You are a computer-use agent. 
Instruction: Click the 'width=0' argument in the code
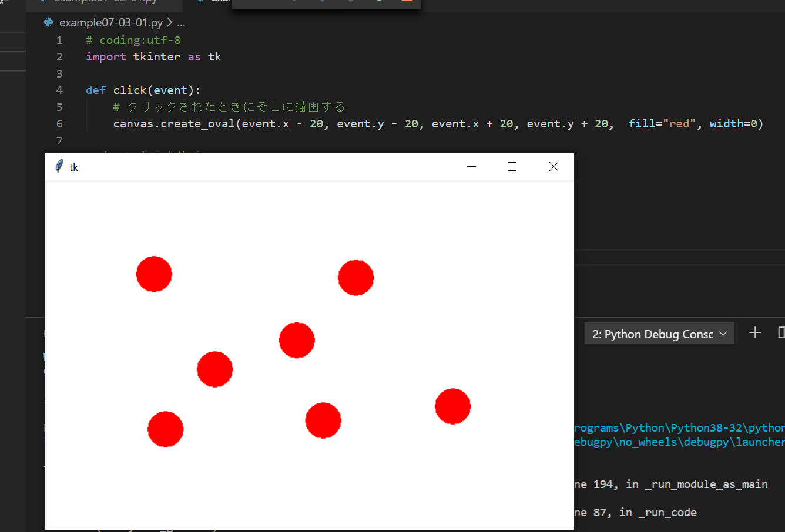pyautogui.click(x=733, y=124)
